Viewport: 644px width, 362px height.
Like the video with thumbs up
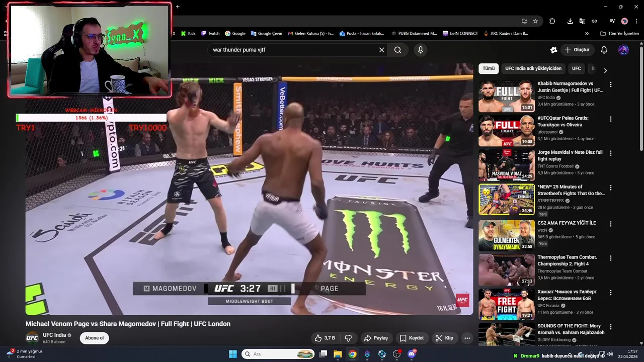coord(325,338)
